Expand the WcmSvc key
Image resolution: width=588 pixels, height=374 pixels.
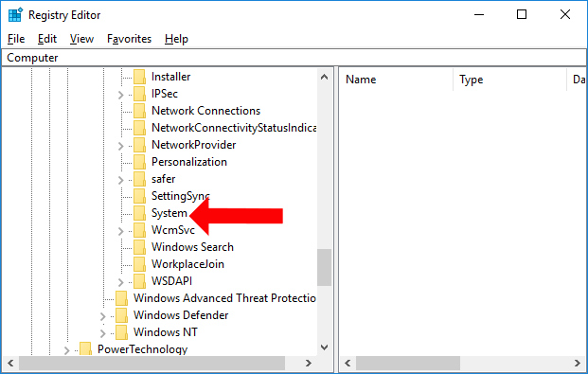(x=121, y=231)
